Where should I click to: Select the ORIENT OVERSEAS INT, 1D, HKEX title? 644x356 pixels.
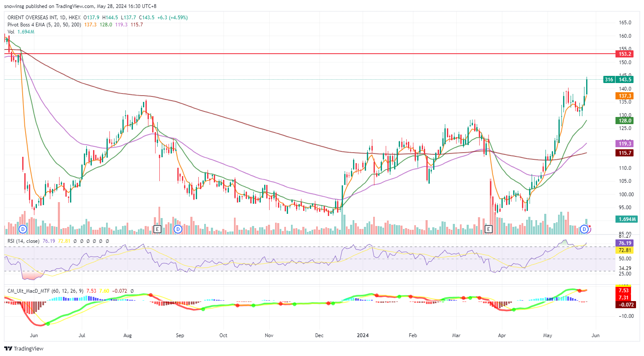[x=44, y=18]
